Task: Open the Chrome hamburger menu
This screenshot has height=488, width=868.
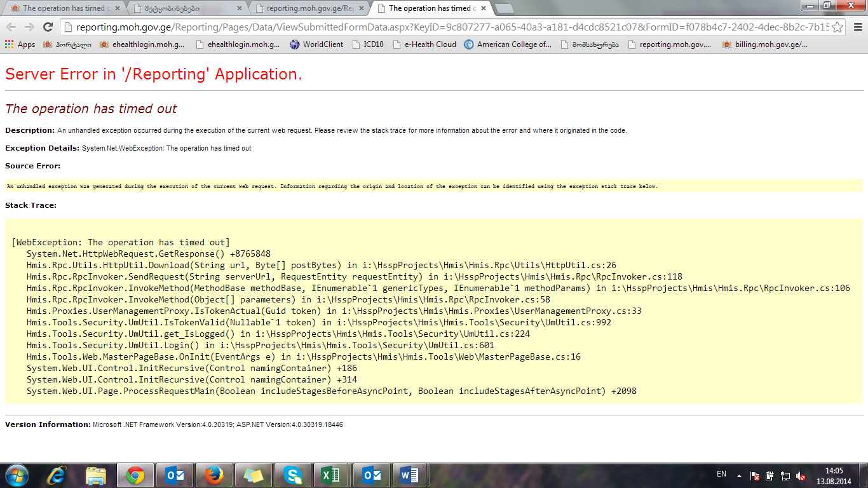Action: point(857,27)
